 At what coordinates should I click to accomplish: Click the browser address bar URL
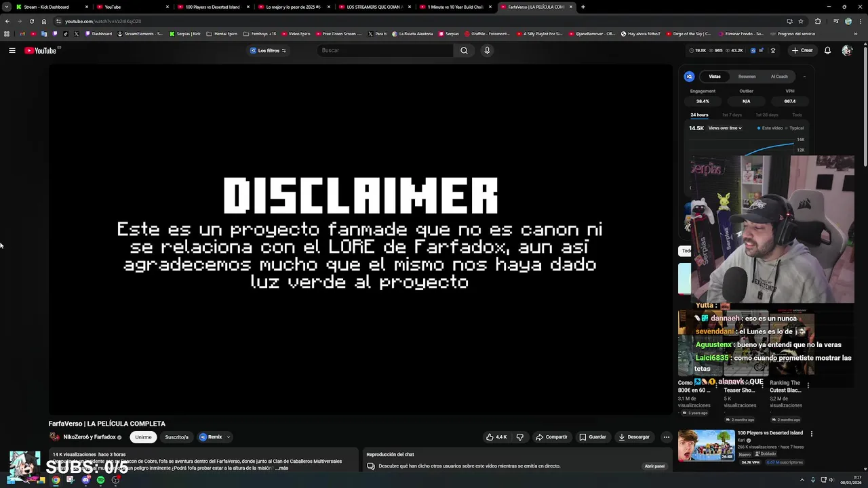click(103, 21)
